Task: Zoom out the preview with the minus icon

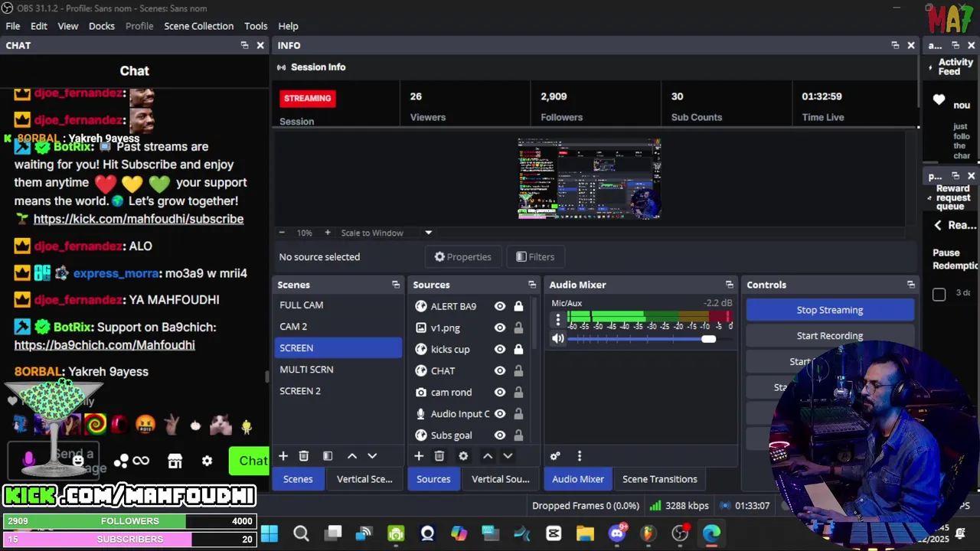Action: 282,233
